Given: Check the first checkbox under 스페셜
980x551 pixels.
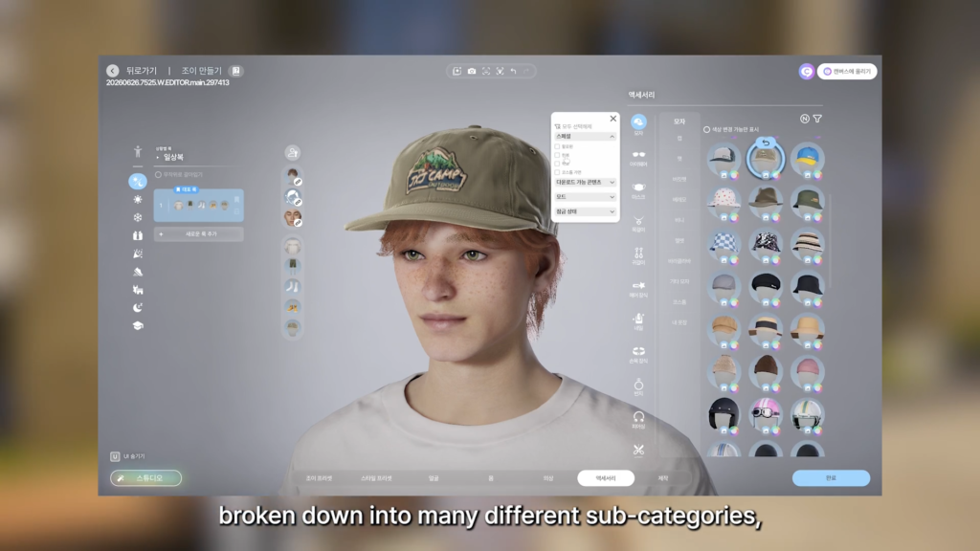Looking at the screenshot, I should pos(557,146).
